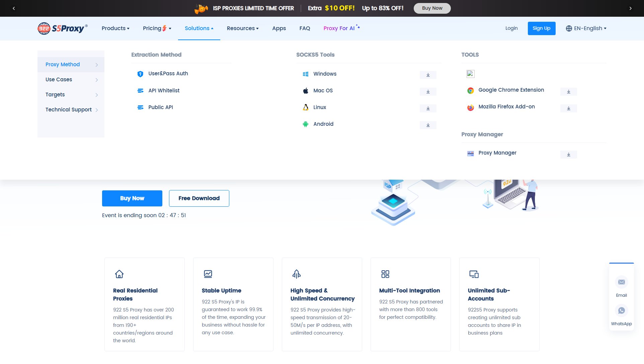Download the Mac OS SOCKS5 tool
644x364 pixels.
[x=428, y=91]
